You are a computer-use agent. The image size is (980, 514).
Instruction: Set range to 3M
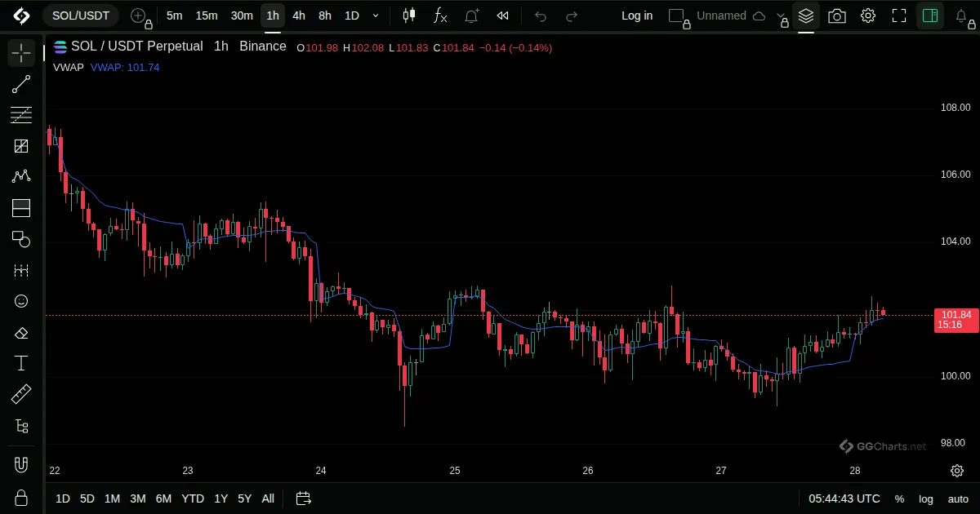[138, 498]
